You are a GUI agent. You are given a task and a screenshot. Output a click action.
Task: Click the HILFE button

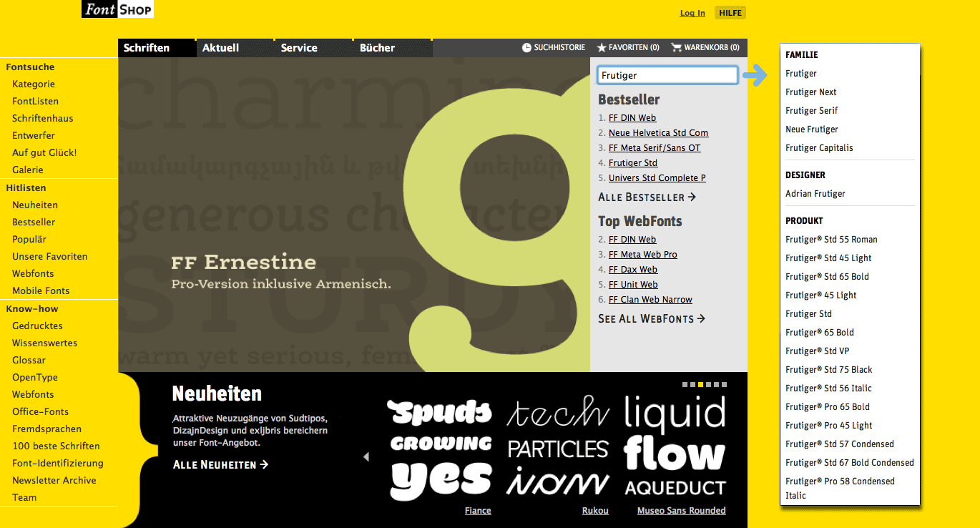coord(730,13)
